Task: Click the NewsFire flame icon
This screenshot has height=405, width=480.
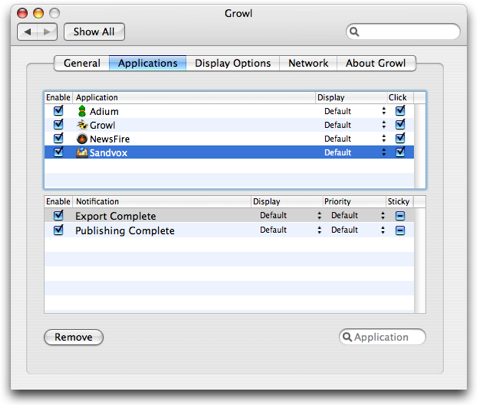Action: (x=82, y=139)
